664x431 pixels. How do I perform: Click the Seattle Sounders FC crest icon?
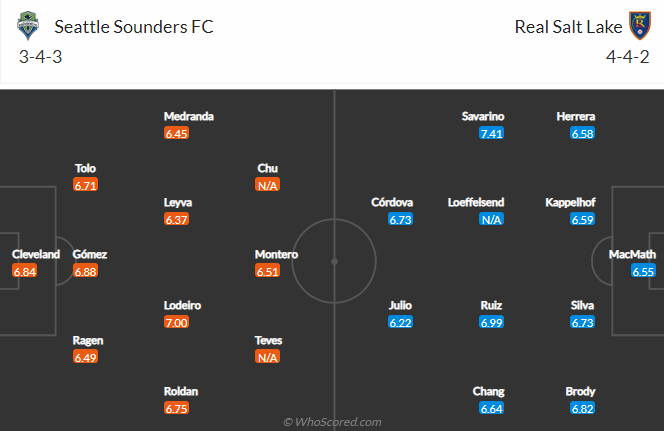coord(28,26)
